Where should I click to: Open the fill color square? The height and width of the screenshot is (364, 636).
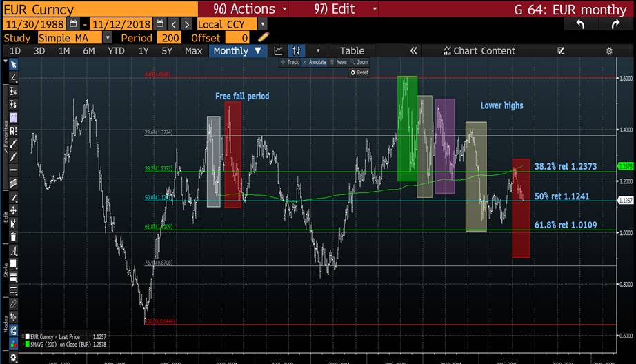pyautogui.click(x=13, y=264)
